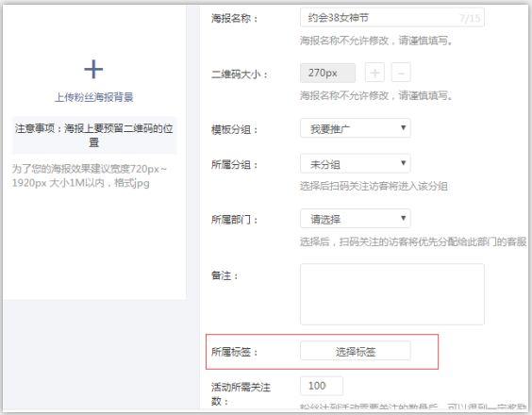
Task: Click the 选择标签 button
Action: coord(356,351)
